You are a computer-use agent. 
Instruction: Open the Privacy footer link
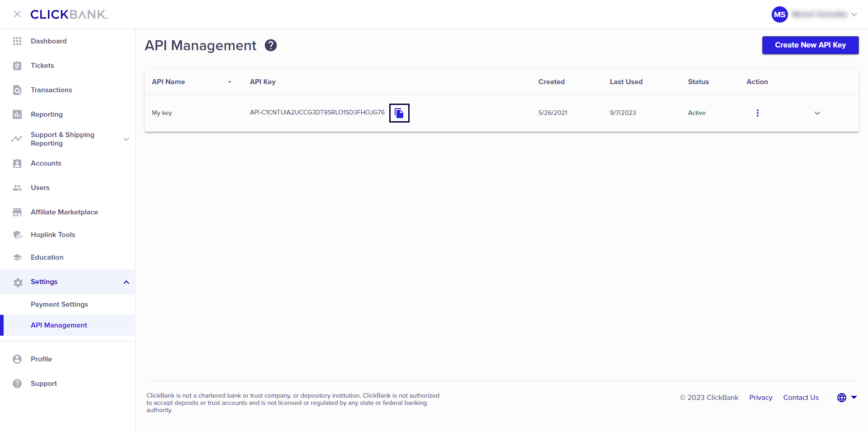tap(760, 398)
